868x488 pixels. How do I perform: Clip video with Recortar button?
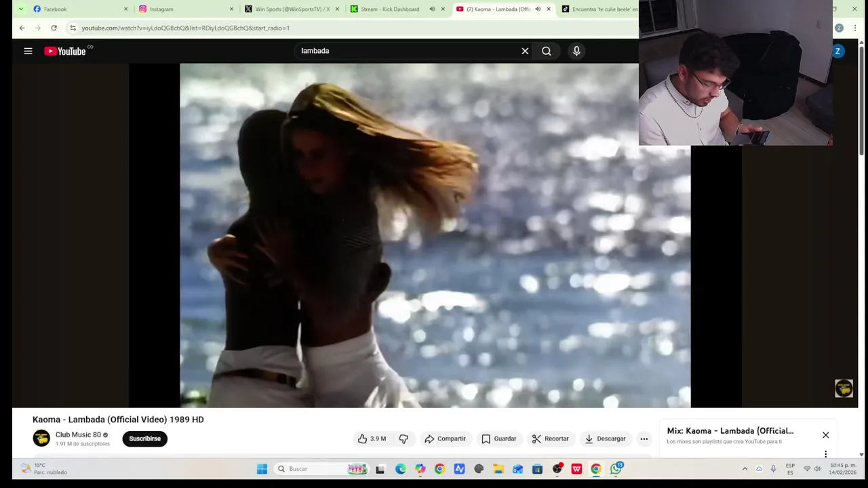pos(550,439)
